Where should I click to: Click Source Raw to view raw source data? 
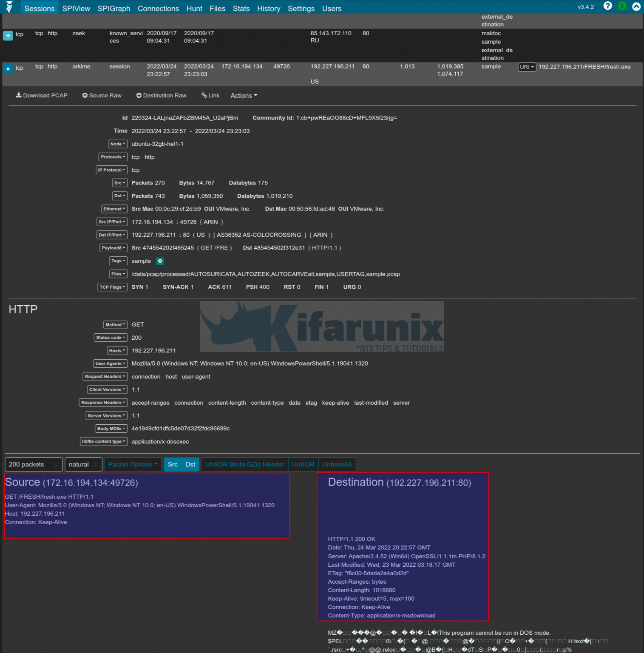pos(102,95)
